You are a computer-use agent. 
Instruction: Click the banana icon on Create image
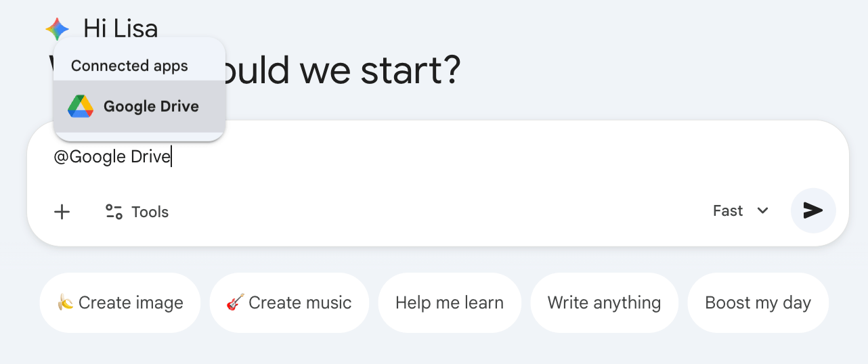[x=65, y=302]
